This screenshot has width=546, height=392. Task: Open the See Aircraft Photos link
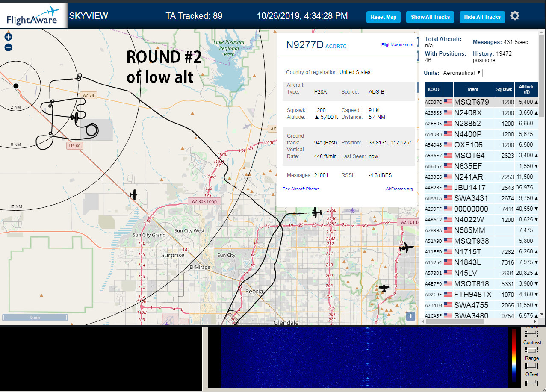[301, 189]
